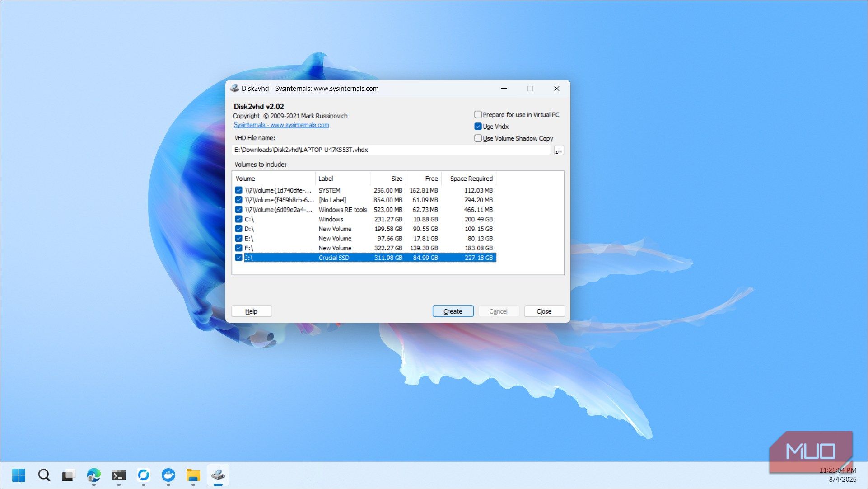Select the '90.55 GB' free value
Image resolution: width=868 pixels, height=489 pixels.
[x=425, y=229]
